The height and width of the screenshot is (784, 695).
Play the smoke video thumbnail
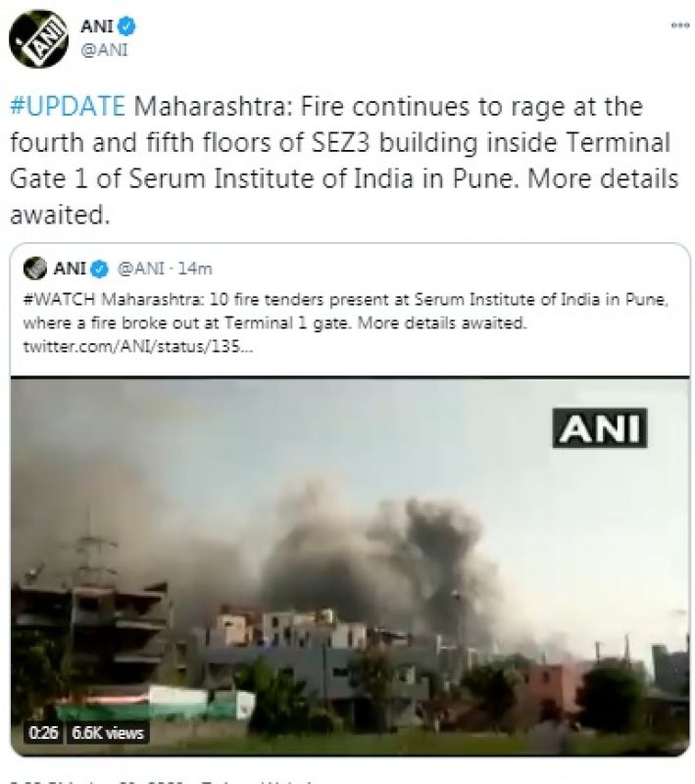pos(350,566)
